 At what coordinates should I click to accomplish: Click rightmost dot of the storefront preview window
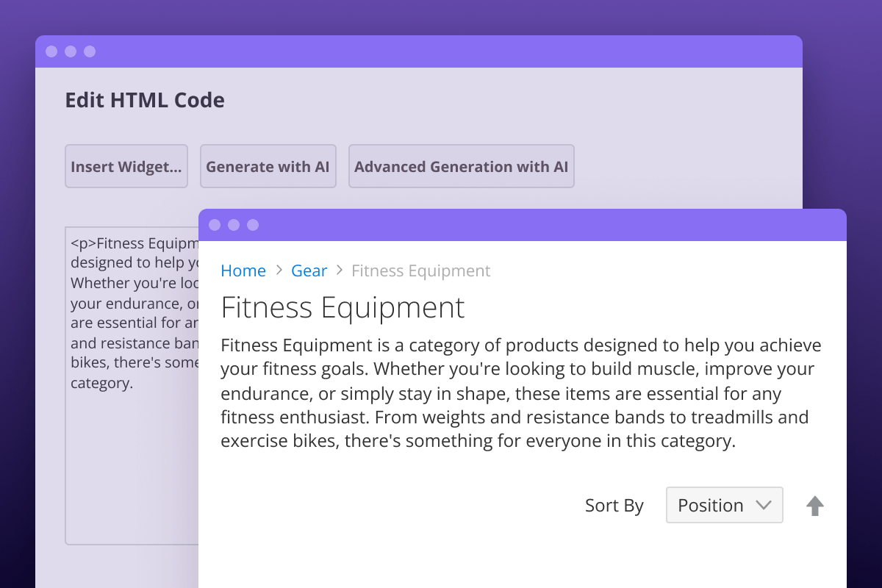[253, 225]
